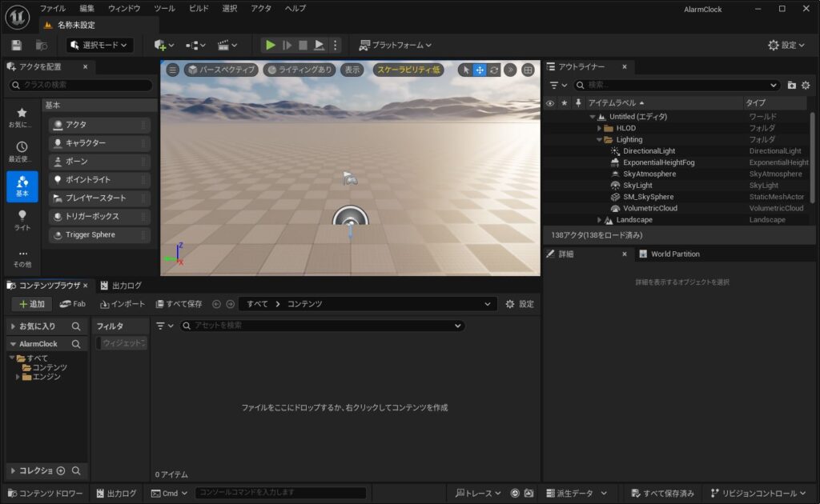
Task: Switch to the World Partition tab
Action: [674, 254]
